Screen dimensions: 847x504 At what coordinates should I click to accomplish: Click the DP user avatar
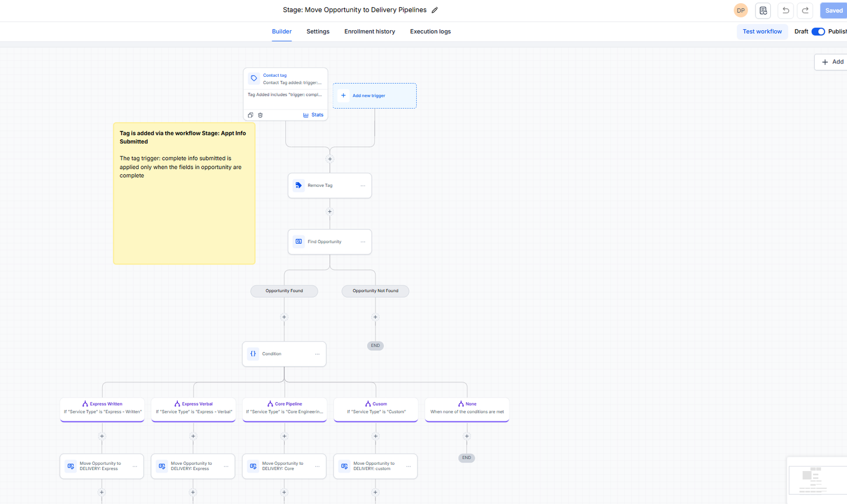pyautogui.click(x=741, y=11)
